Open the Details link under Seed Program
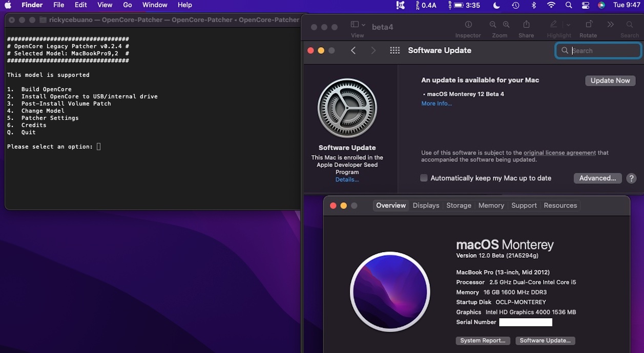This screenshot has height=353, width=644. [347, 180]
